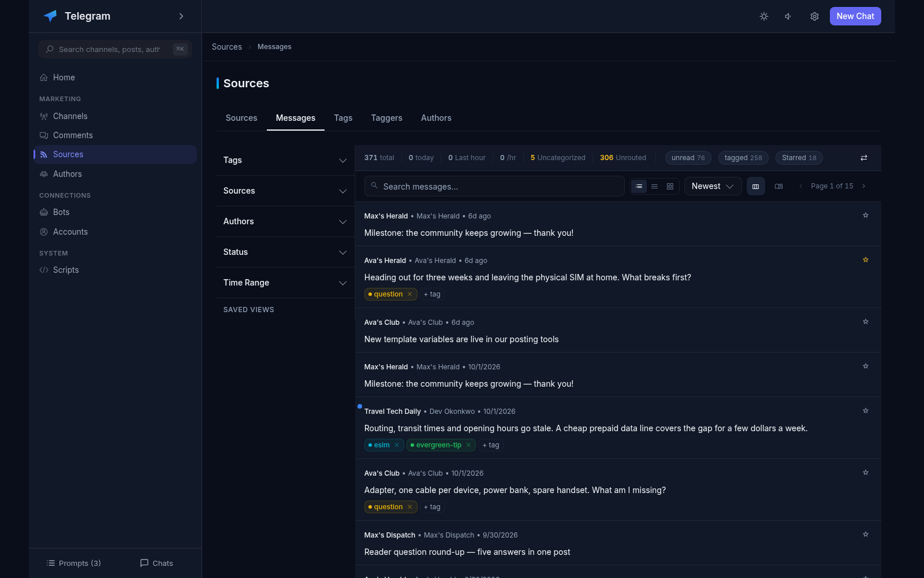Remove question tag from Ava's Herald message
The image size is (924, 578).
tap(410, 294)
